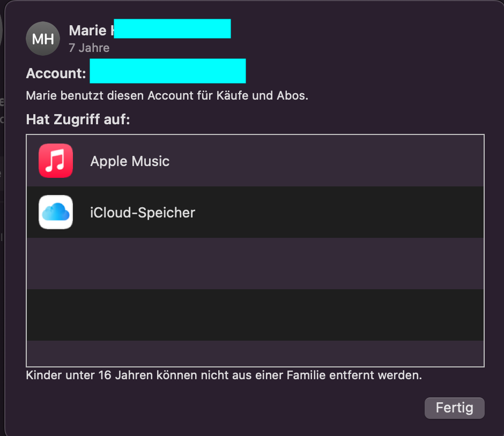Click the Käufe und Abos description text

(x=167, y=96)
